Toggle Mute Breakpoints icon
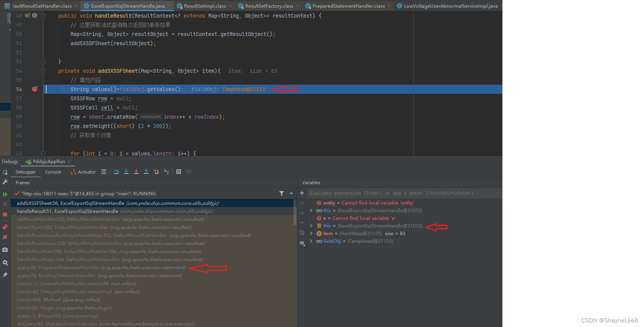The width and height of the screenshot is (644, 327). pyautogui.click(x=5, y=237)
